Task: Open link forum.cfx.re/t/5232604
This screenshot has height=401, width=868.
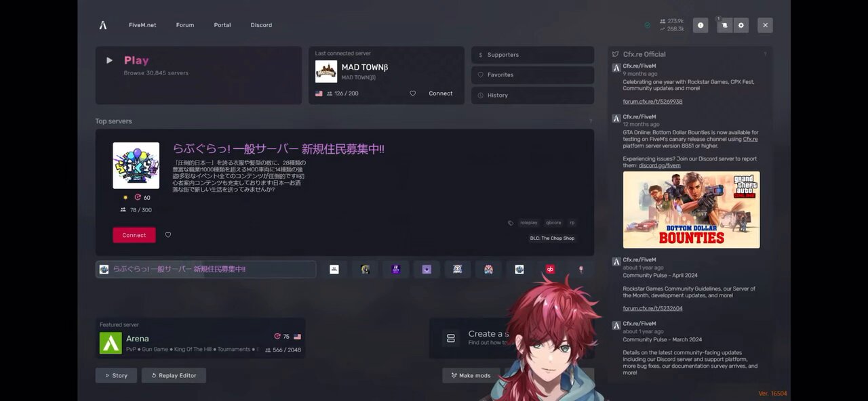Action: [652, 308]
